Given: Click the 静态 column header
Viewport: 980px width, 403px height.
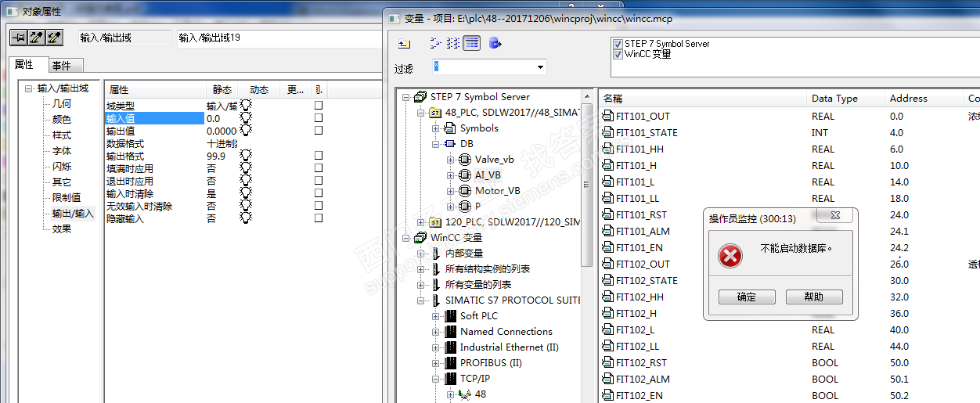Looking at the screenshot, I should click(x=222, y=89).
